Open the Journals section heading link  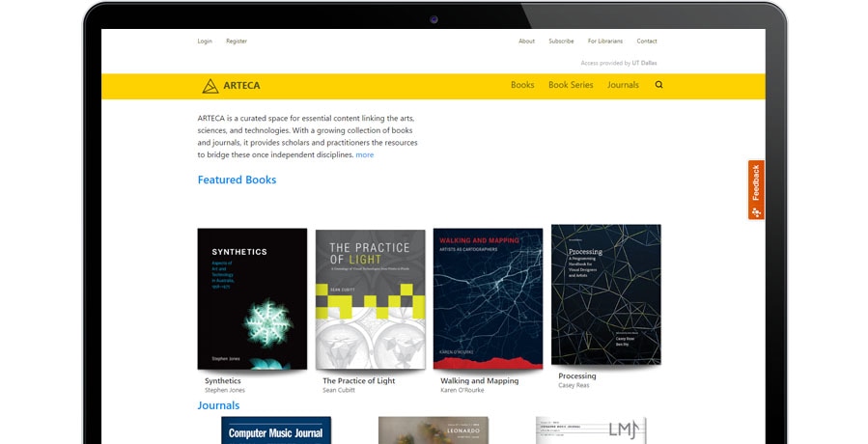pyautogui.click(x=218, y=405)
